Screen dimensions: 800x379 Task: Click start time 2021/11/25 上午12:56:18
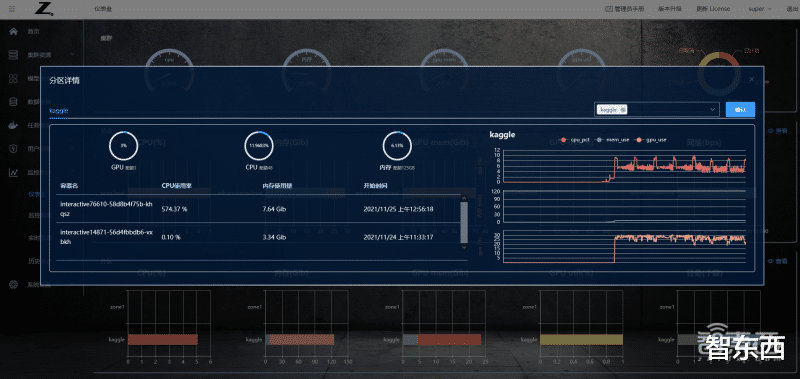point(398,209)
